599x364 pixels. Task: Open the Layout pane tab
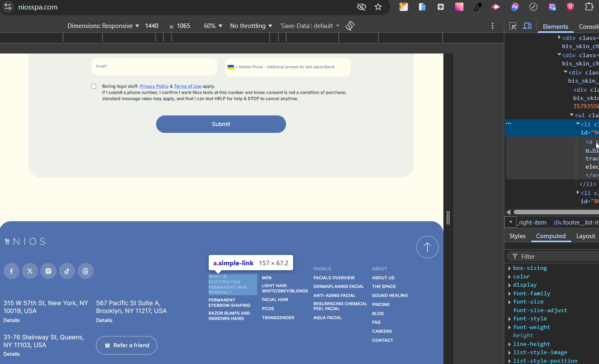coord(585,236)
